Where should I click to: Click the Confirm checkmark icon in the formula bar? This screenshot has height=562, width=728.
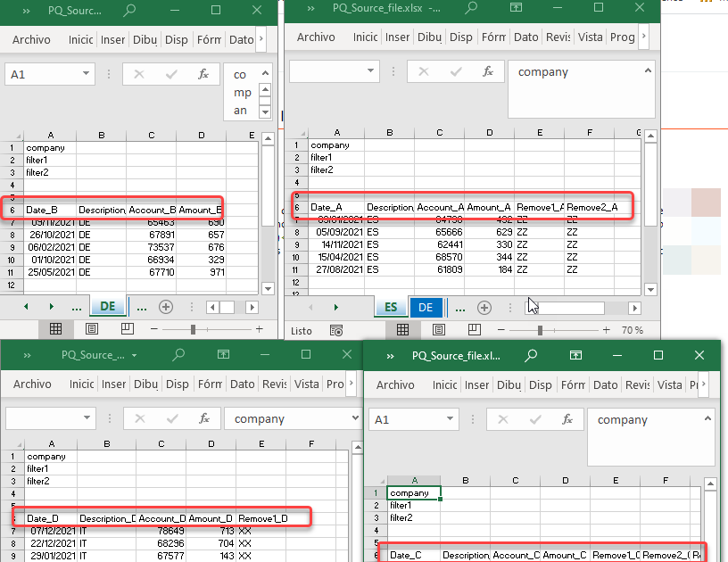coord(455,72)
